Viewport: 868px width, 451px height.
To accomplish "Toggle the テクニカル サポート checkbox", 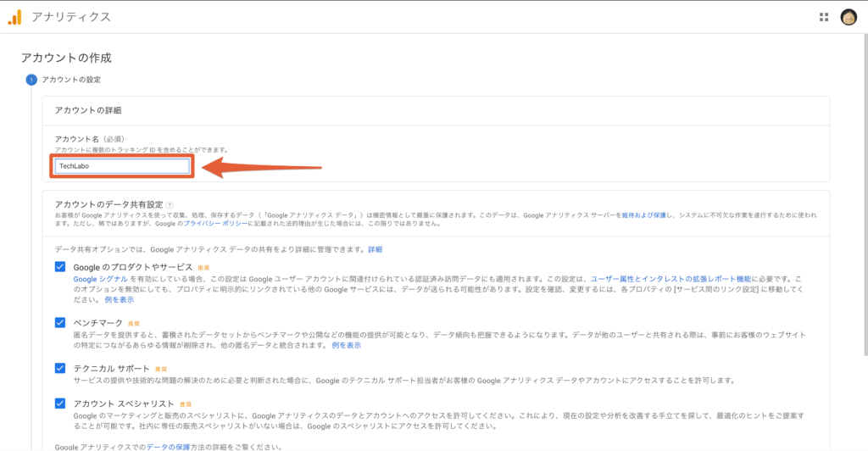I will click(60, 368).
